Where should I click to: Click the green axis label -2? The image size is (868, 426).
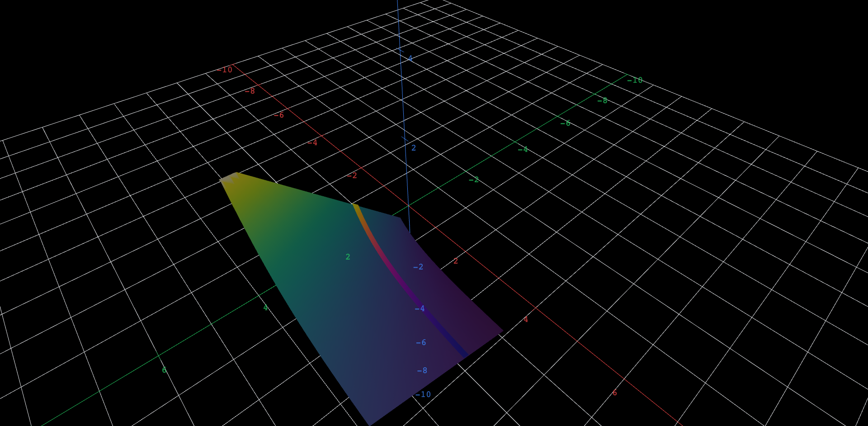click(x=473, y=180)
